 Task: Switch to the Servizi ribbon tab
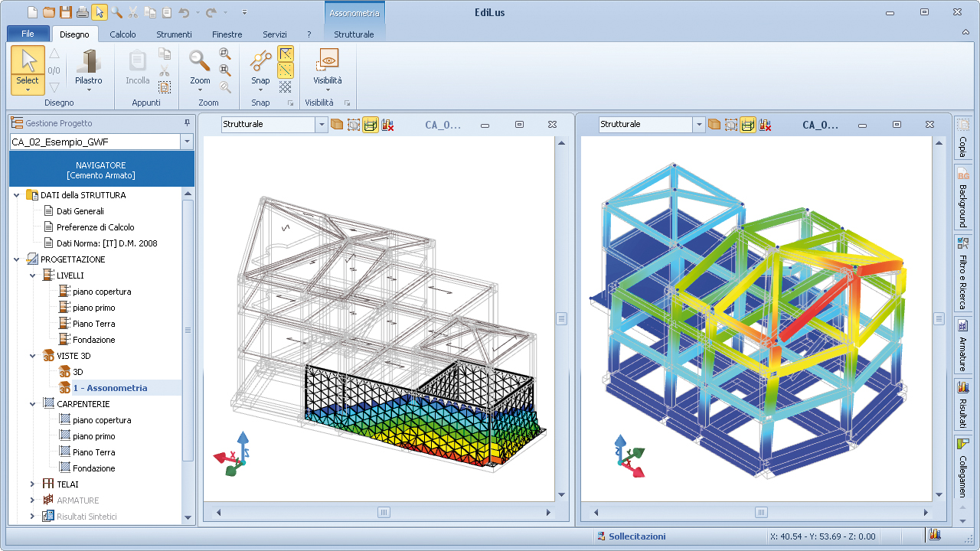[275, 34]
